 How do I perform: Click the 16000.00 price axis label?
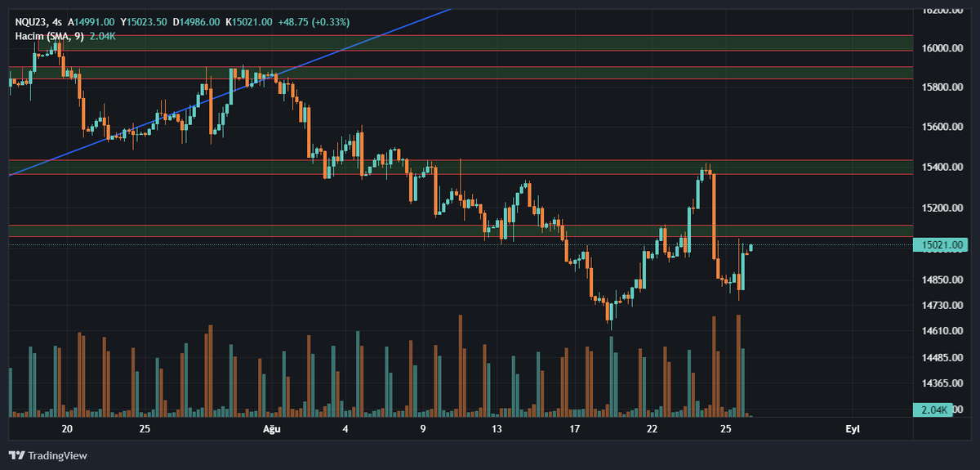pos(943,48)
